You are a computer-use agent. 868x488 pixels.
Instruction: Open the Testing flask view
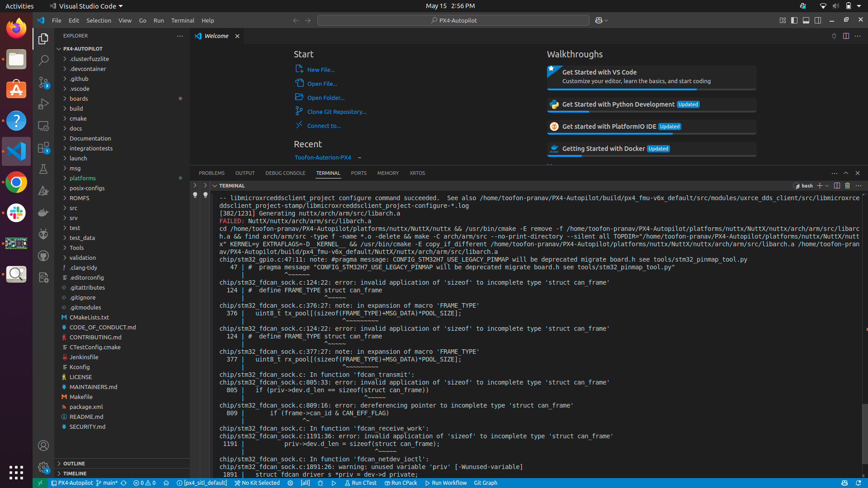click(43, 169)
